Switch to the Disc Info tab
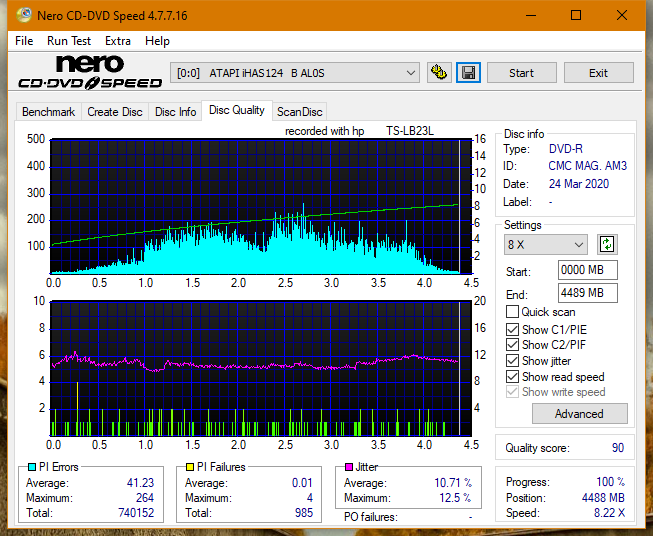The height and width of the screenshot is (536, 653). [x=175, y=112]
